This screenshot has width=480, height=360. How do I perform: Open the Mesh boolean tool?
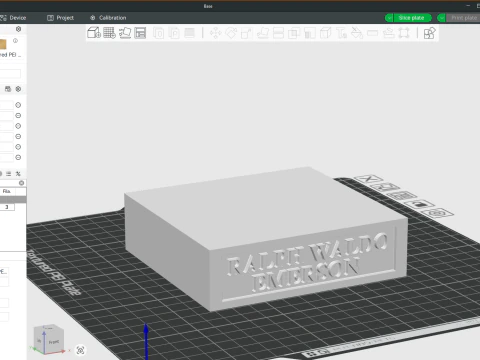click(294, 33)
